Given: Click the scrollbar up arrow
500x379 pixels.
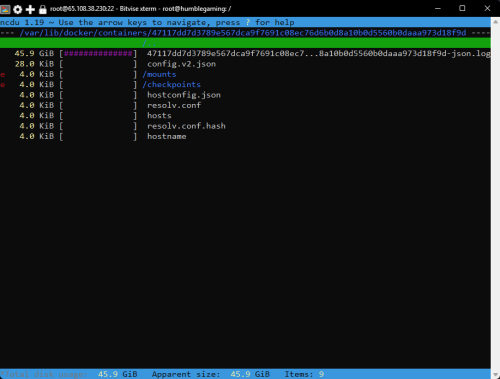Looking at the screenshot, I should coord(495,22).
